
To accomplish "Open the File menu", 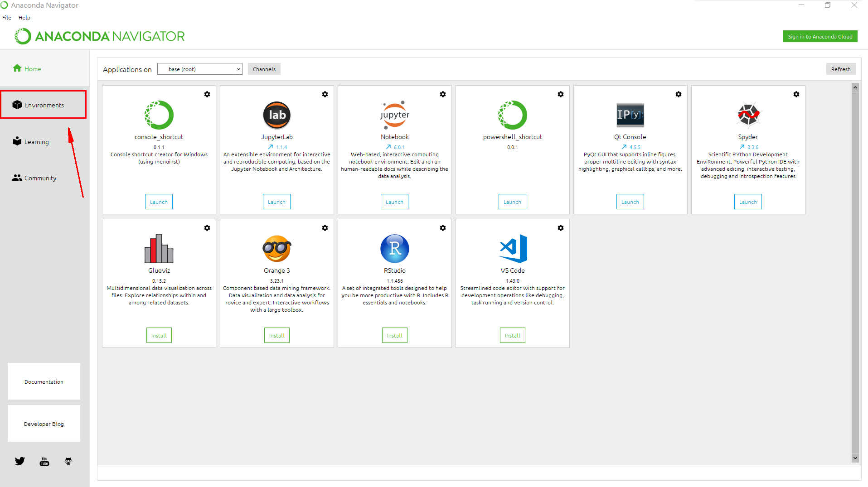I will tap(7, 18).
